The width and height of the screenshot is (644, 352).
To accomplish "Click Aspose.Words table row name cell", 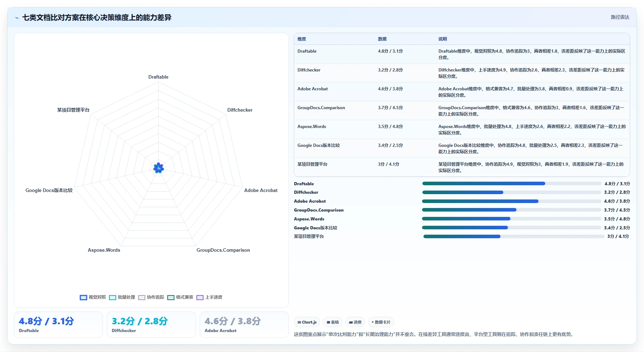I will [312, 127].
